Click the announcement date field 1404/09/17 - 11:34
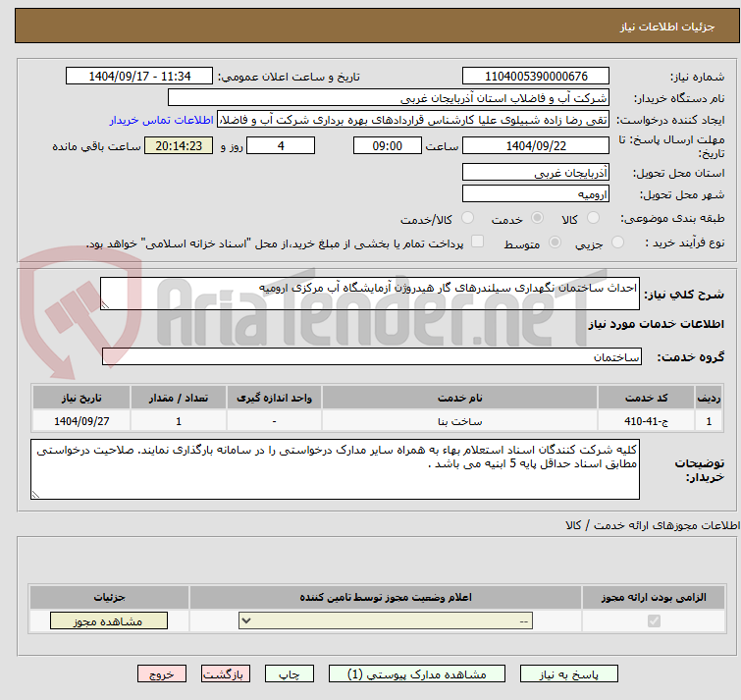The image size is (741, 700). tap(139, 77)
